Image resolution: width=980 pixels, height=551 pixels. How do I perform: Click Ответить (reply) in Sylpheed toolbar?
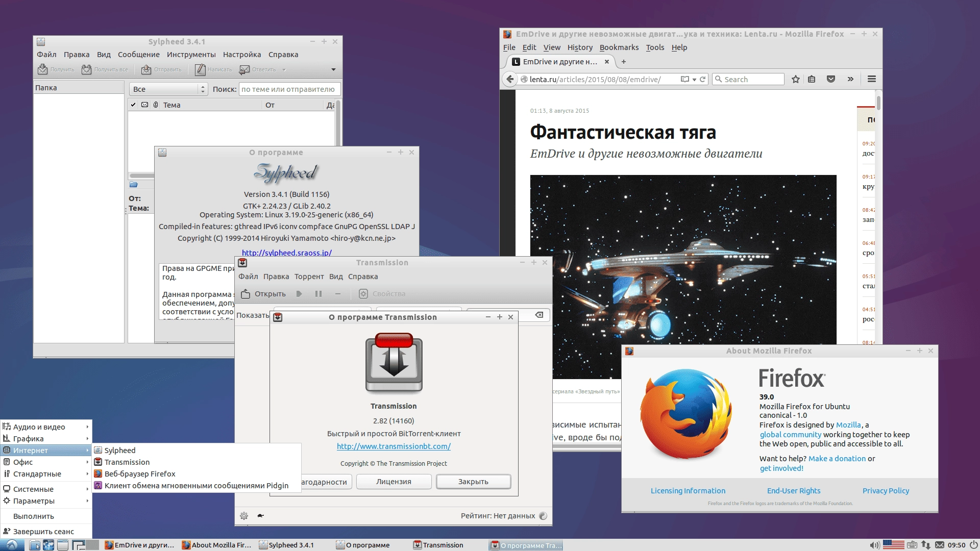coord(258,69)
